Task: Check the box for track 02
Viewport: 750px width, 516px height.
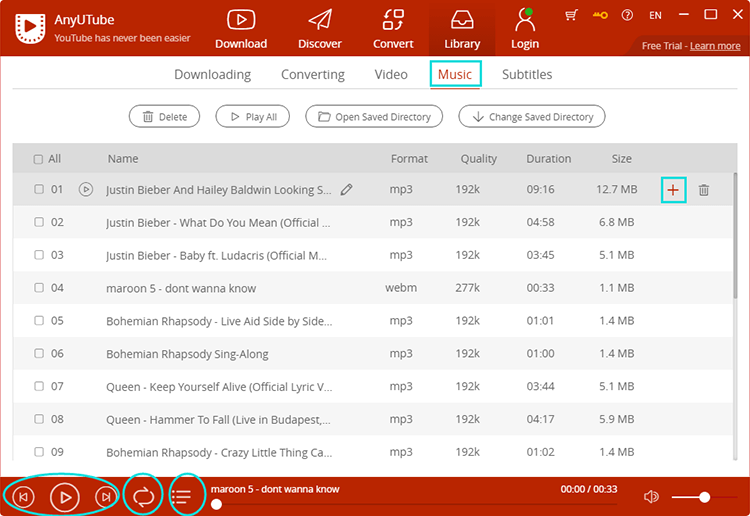Action: click(39, 222)
